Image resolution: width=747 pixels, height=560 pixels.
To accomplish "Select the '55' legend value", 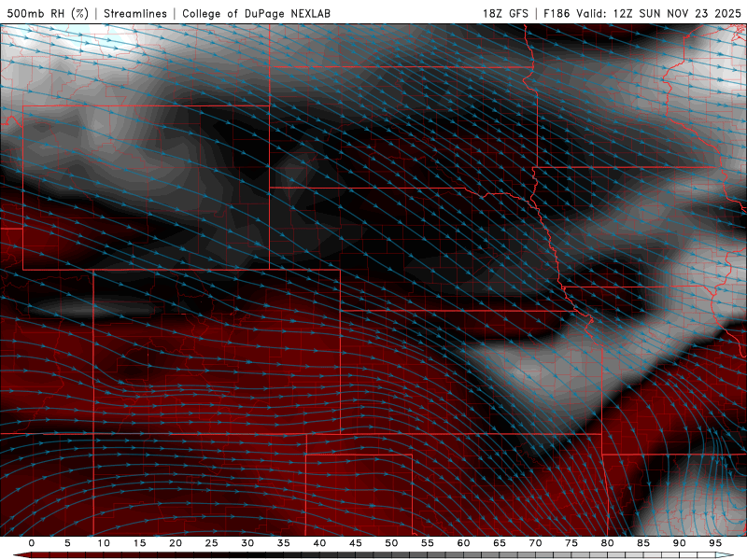I will (428, 543).
